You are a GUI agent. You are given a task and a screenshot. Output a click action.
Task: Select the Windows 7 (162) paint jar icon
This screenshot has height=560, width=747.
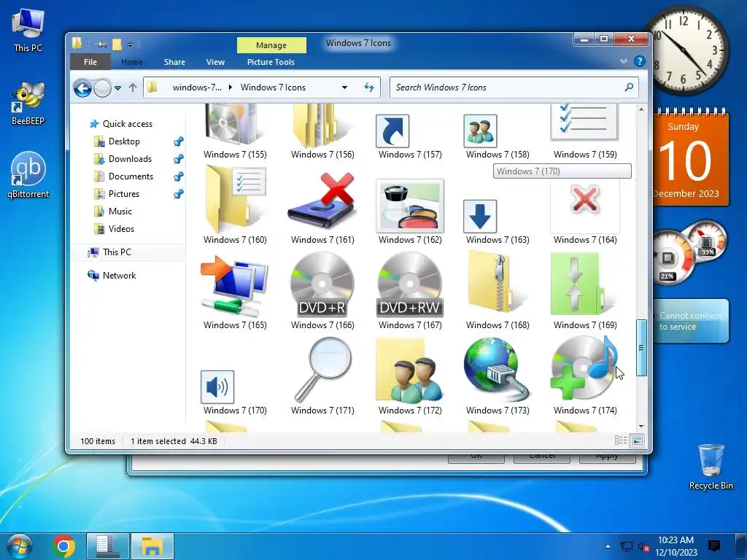[x=410, y=206]
